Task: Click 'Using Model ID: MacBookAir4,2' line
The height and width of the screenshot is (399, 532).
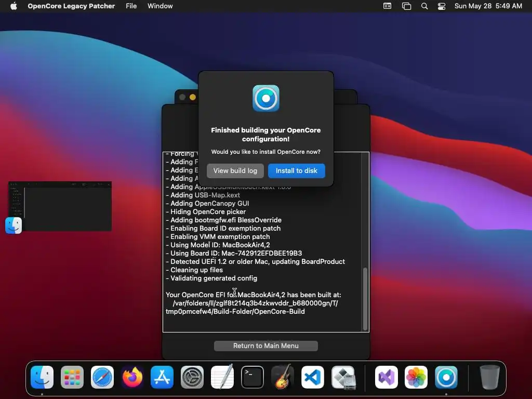Action: 218,245
